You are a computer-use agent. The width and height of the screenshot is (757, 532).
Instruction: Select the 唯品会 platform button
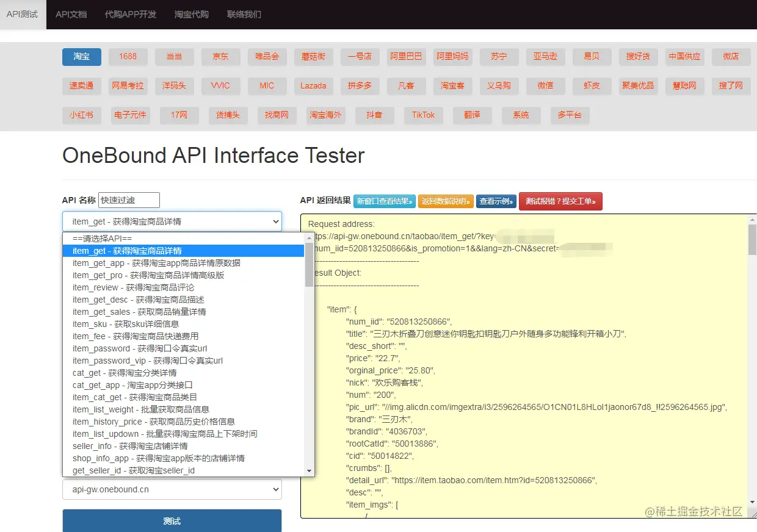point(267,57)
